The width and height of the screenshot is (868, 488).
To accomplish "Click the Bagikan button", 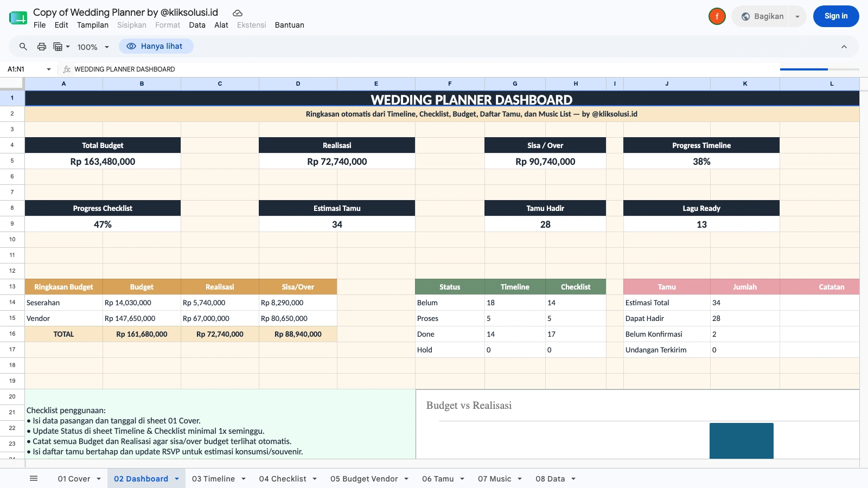I will [762, 16].
